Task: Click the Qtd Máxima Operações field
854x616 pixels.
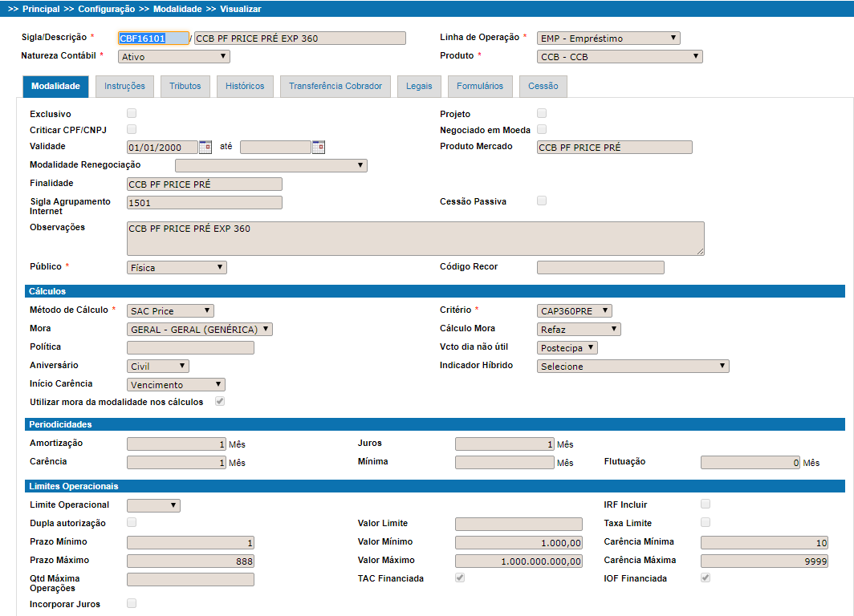Action: (190, 580)
